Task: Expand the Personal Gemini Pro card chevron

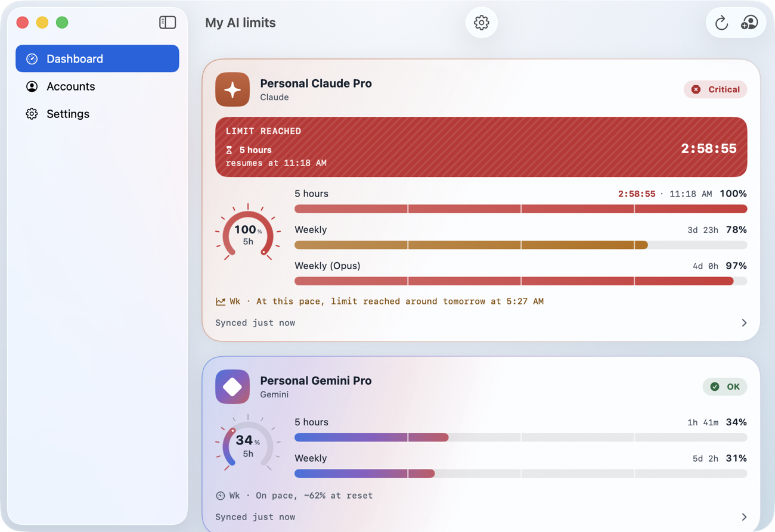Action: tap(744, 517)
